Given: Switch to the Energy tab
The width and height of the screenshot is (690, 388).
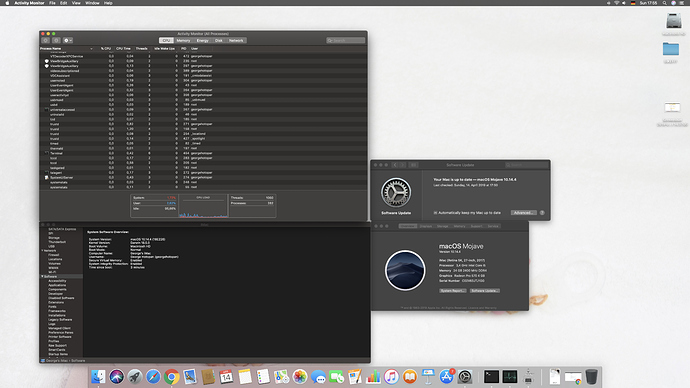Looking at the screenshot, I should point(202,40).
